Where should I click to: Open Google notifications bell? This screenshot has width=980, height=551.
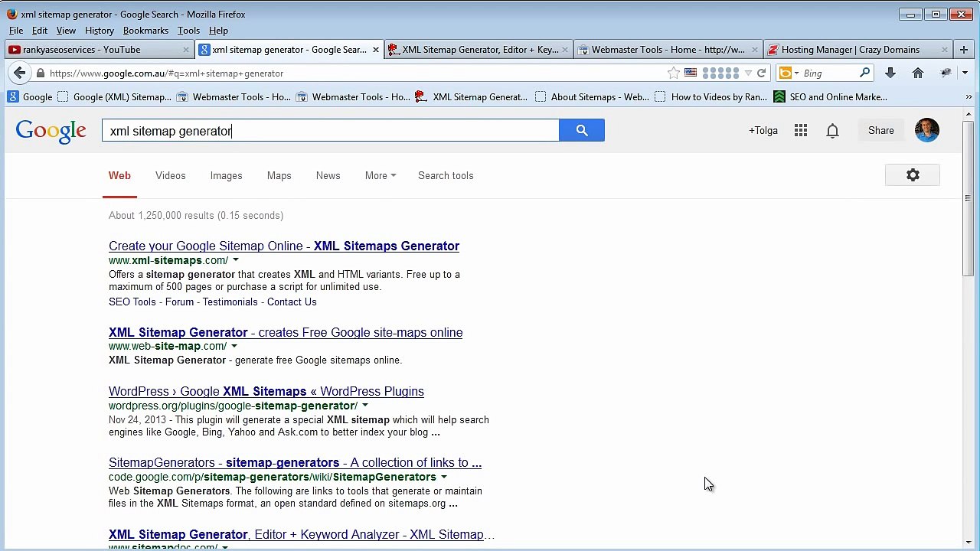tap(832, 131)
